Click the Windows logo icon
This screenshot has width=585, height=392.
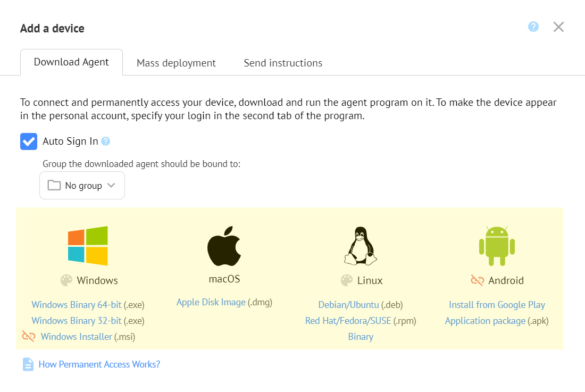pyautogui.click(x=88, y=246)
